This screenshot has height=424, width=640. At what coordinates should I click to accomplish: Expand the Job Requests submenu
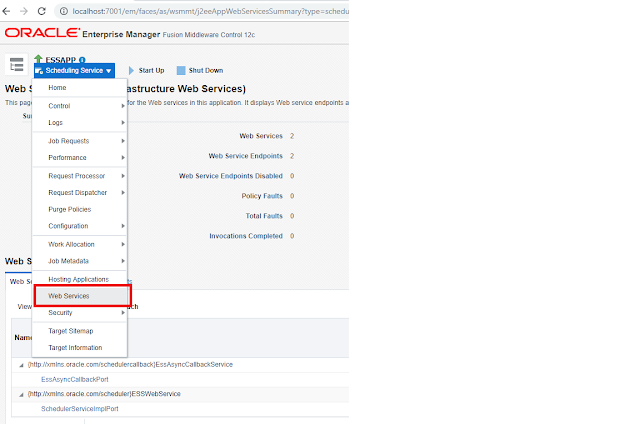[80, 141]
